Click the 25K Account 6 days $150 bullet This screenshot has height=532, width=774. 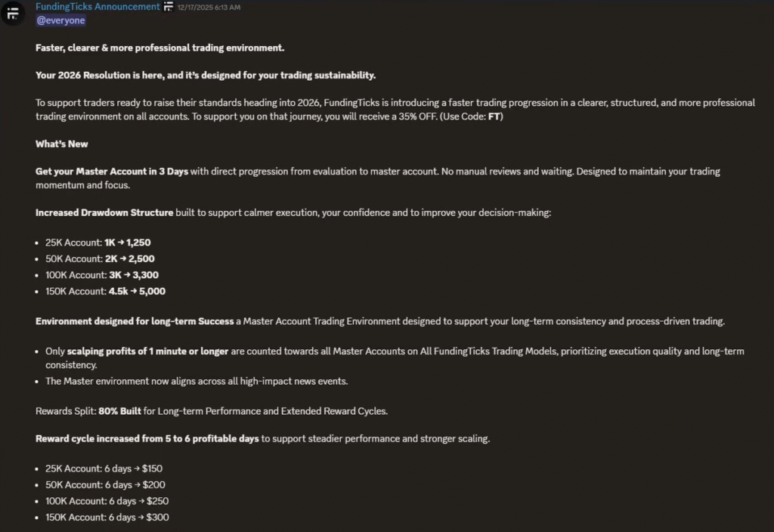104,469
